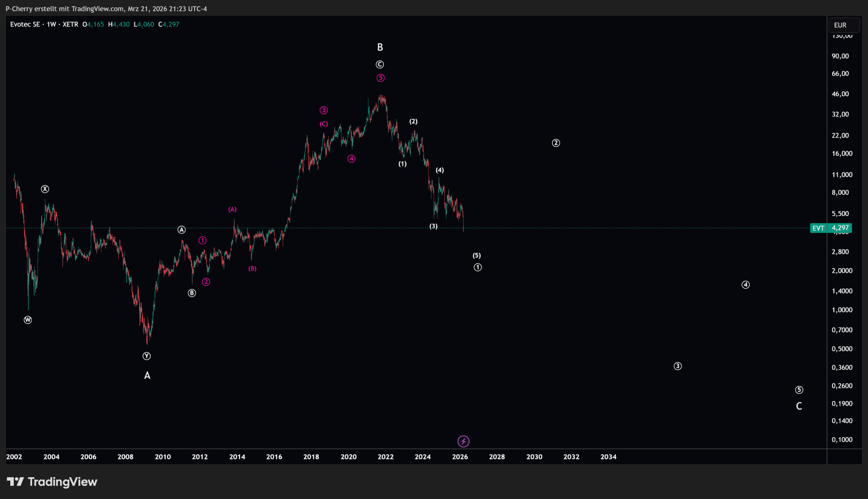Image resolution: width=868 pixels, height=499 pixels.
Task: Select the large B label at chart top
Action: click(380, 47)
